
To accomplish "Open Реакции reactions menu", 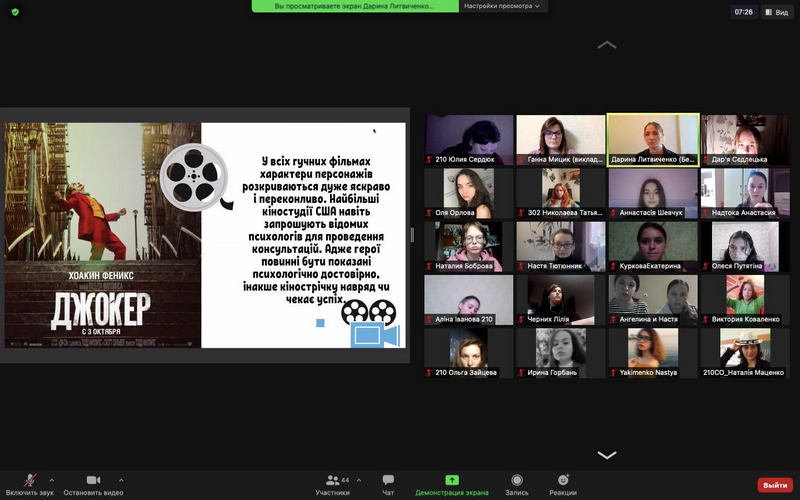I will click(563, 485).
